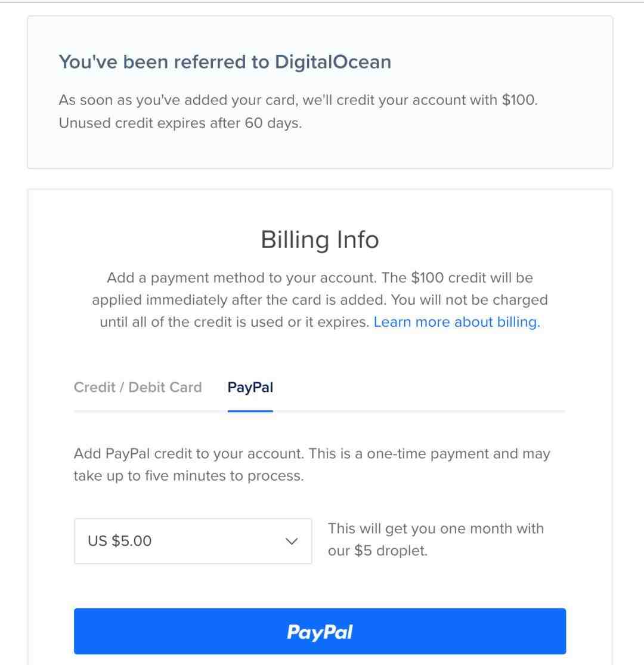Viewport: 644px width, 665px height.
Task: Click the PayPal logo on the blue button
Action: (x=320, y=632)
